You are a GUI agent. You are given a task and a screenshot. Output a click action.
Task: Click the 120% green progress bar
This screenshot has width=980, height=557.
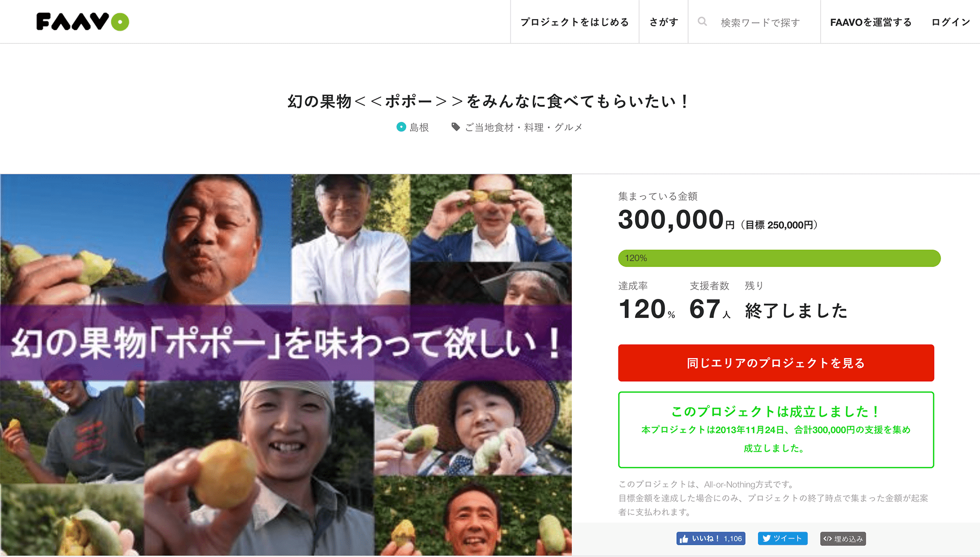779,258
